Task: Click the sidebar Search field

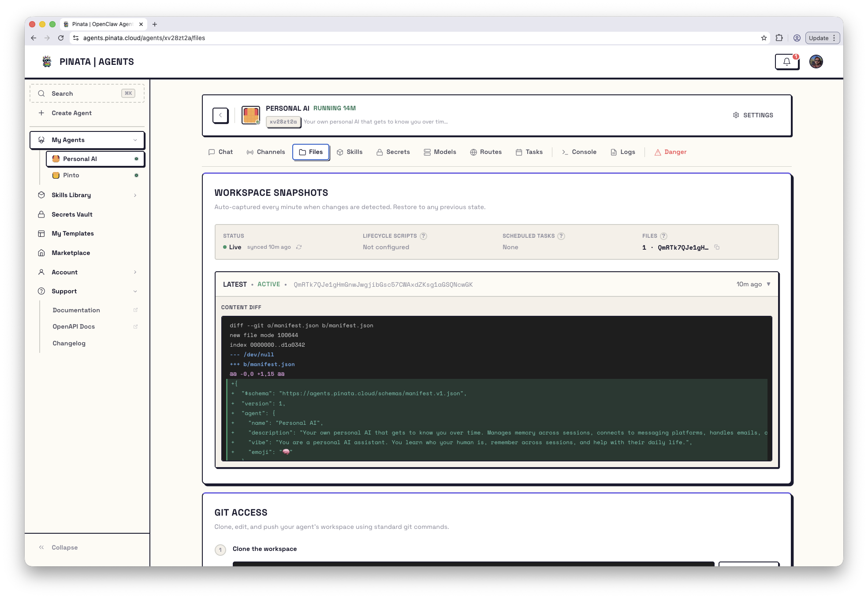Action: click(x=87, y=94)
